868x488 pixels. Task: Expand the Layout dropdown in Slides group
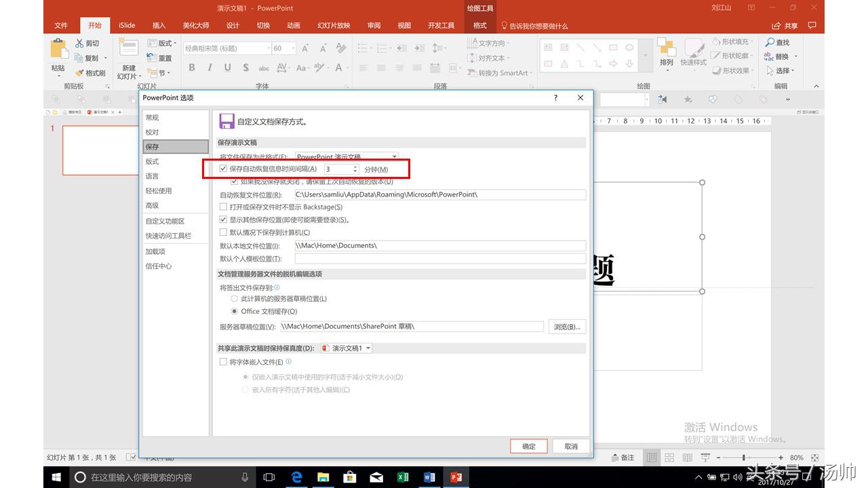point(161,43)
